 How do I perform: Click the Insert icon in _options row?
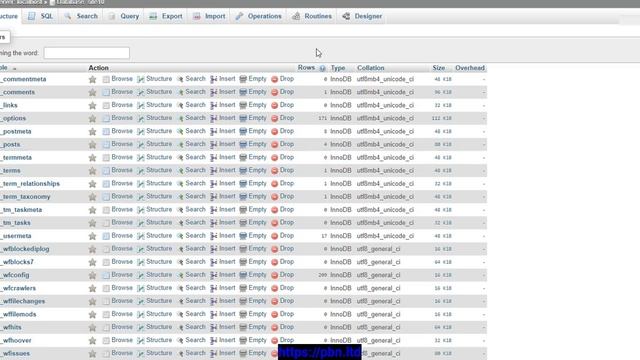[x=213, y=118]
